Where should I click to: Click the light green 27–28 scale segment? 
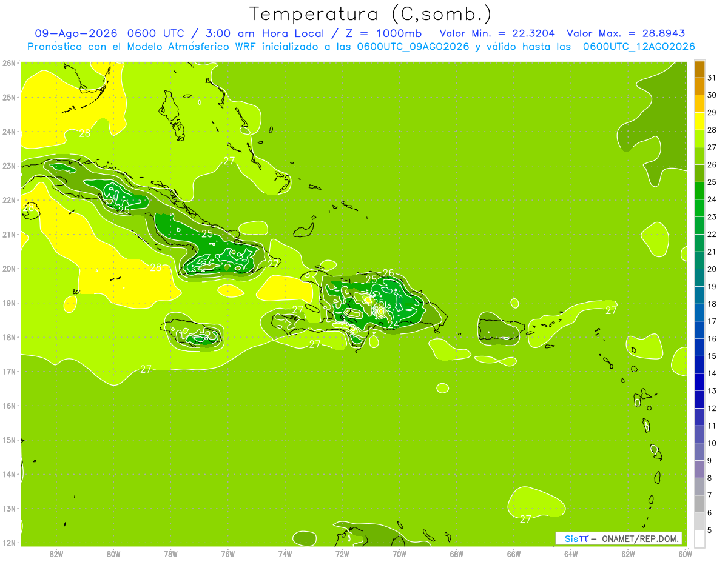699,139
